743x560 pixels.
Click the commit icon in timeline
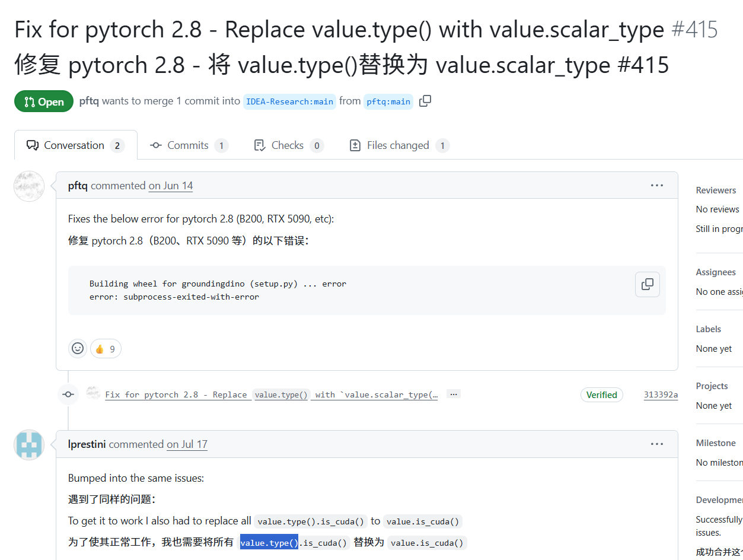[x=68, y=394]
